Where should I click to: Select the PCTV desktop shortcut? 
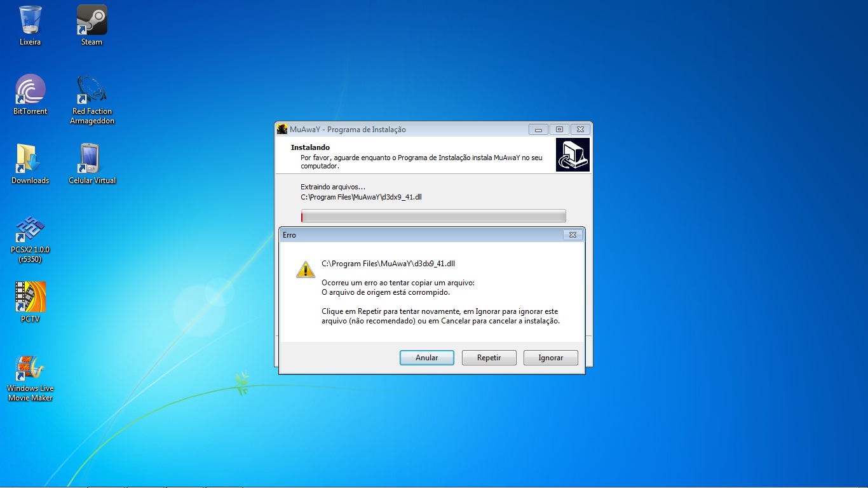tap(30, 297)
